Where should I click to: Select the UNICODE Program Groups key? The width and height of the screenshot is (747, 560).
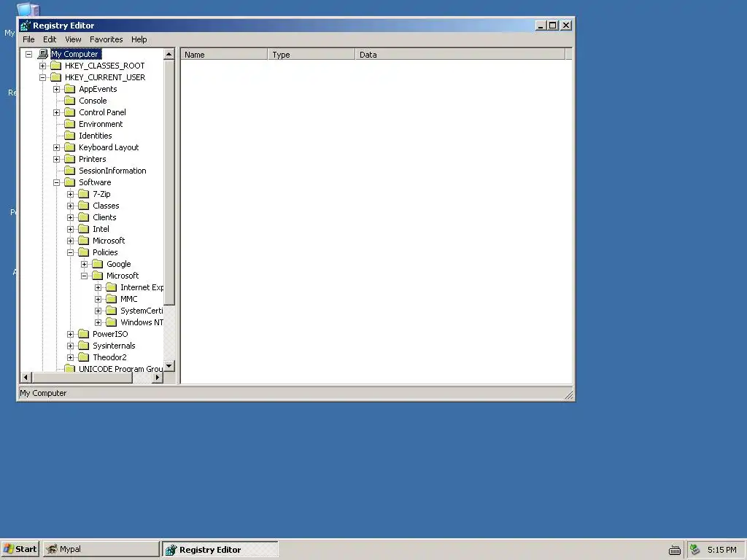click(120, 369)
